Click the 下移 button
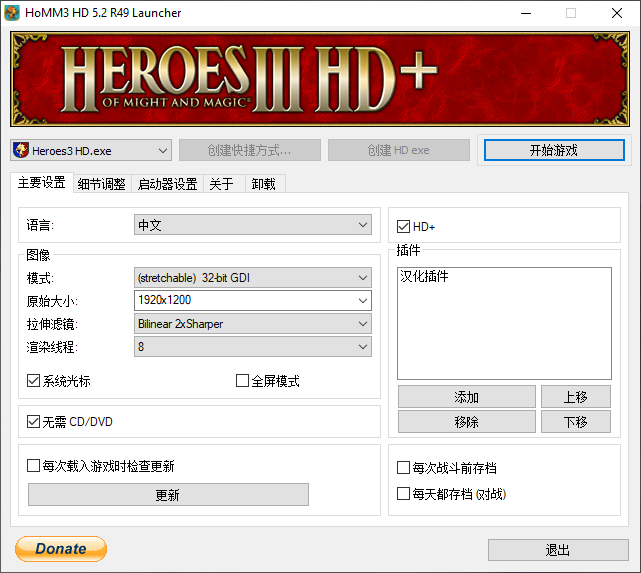Viewport: 641px width, 573px height. point(576,421)
